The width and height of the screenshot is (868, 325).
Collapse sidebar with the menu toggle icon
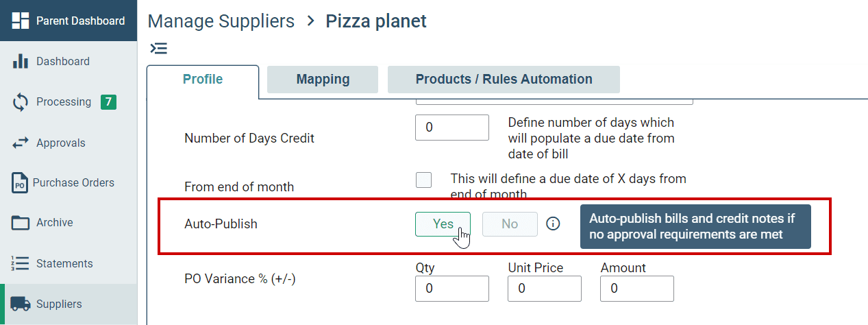(158, 48)
